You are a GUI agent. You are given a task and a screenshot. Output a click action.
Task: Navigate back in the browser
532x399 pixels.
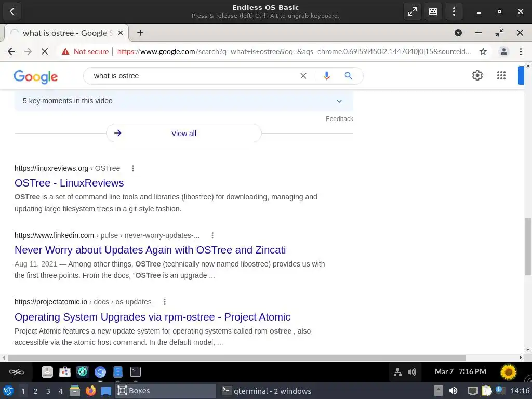coord(11,51)
